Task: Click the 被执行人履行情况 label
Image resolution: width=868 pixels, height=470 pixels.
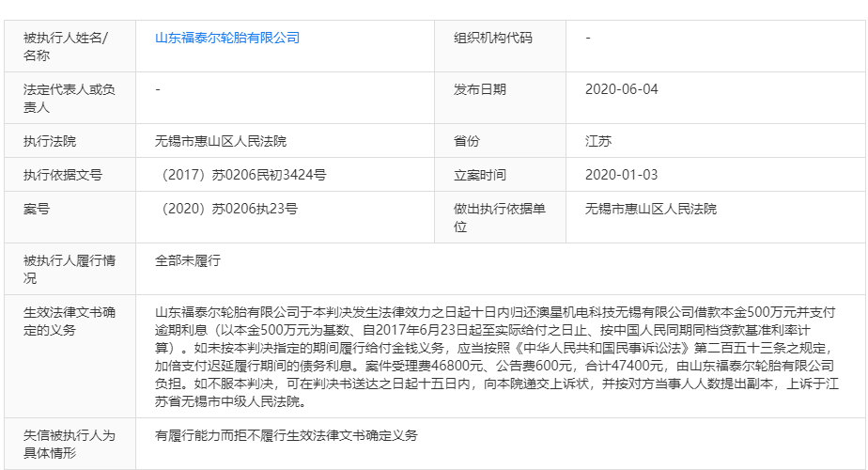Action: 70,270
